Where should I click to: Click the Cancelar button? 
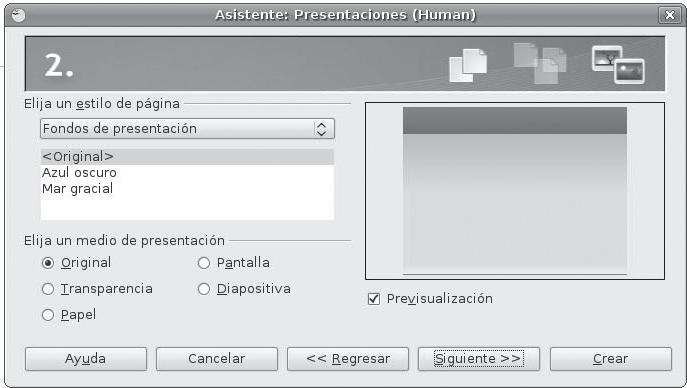tap(217, 359)
